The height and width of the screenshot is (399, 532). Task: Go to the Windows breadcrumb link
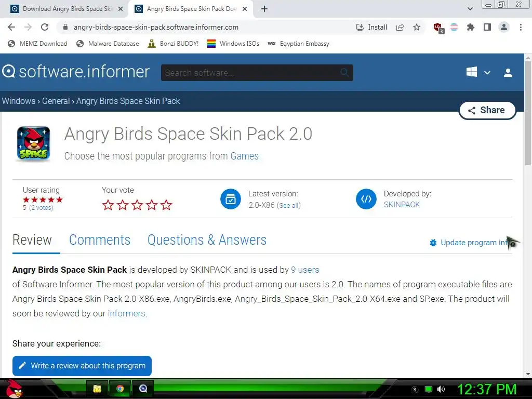pyautogui.click(x=19, y=101)
